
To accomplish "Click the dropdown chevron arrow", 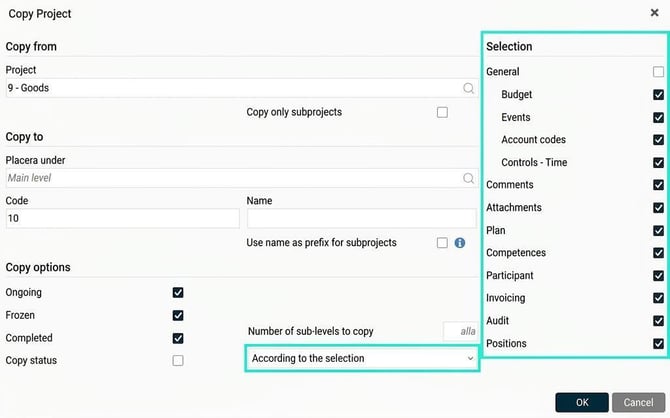I will (470, 359).
